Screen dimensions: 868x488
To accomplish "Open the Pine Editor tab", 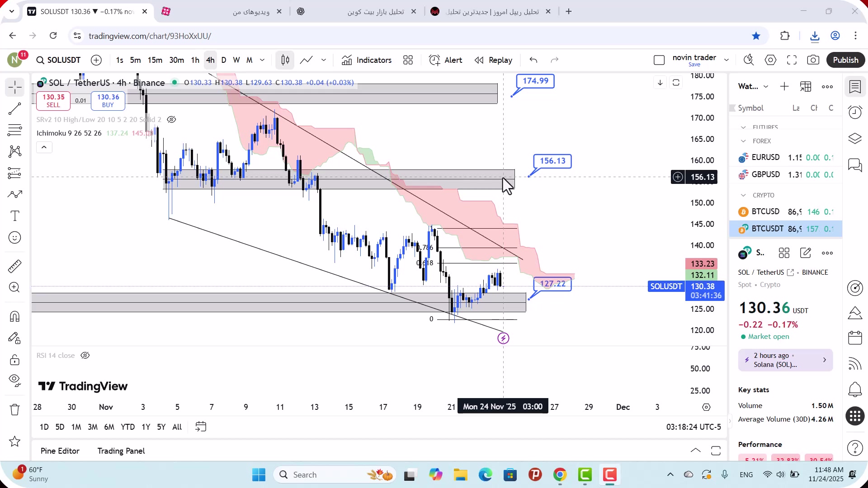I will point(60,451).
